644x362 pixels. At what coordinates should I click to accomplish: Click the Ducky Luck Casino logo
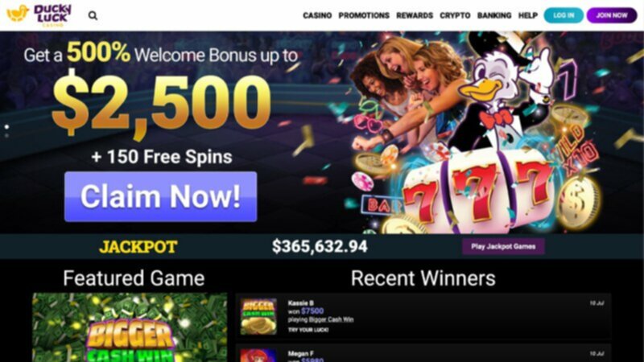(39, 15)
